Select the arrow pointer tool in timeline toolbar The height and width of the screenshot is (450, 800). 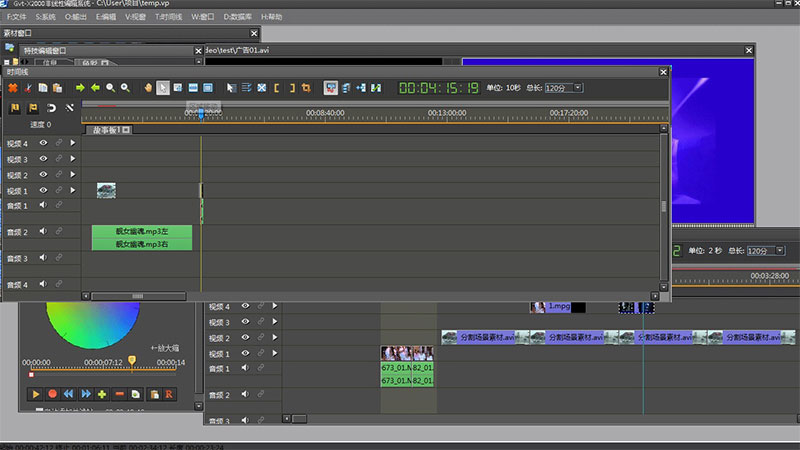point(163,88)
